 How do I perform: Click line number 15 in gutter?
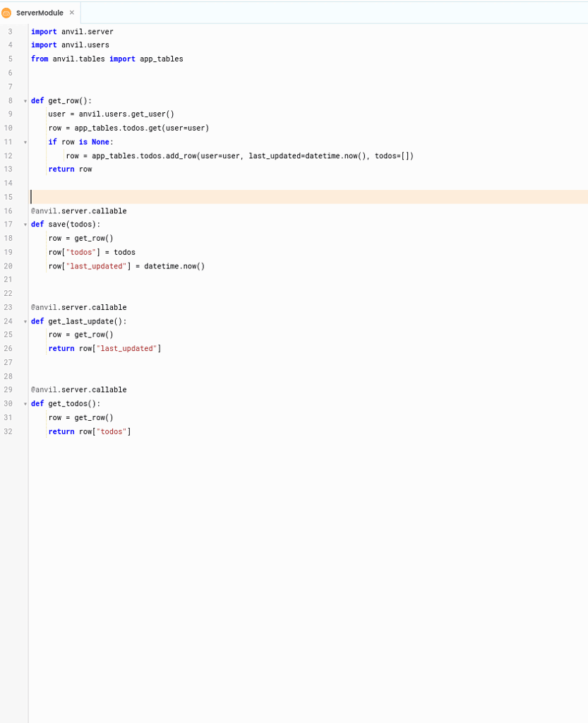tap(8, 197)
